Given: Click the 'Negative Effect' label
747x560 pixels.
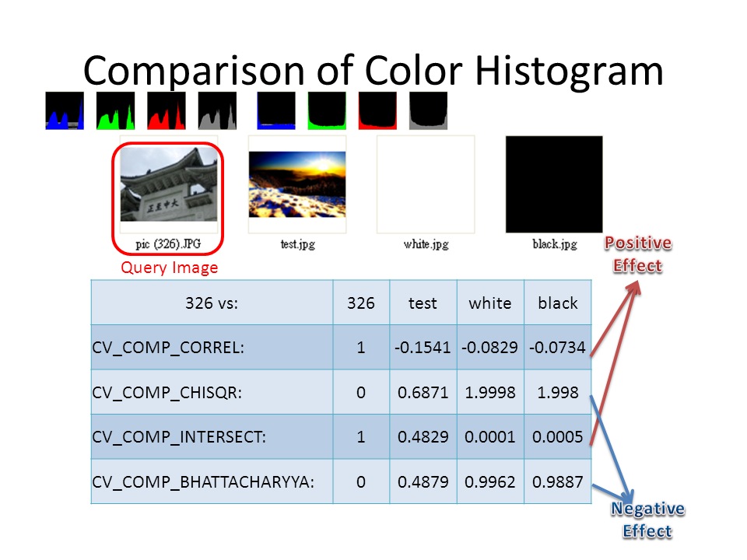Looking at the screenshot, I should pos(647,520).
